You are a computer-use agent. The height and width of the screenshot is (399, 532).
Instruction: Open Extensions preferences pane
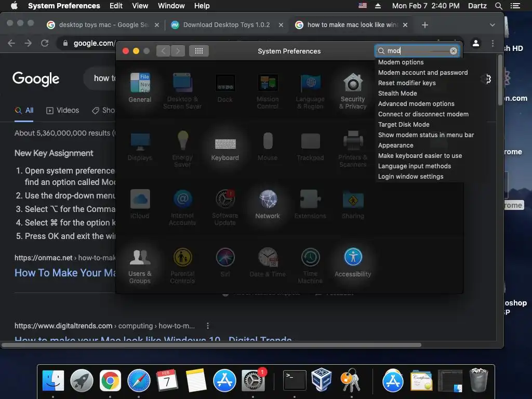pos(310,204)
